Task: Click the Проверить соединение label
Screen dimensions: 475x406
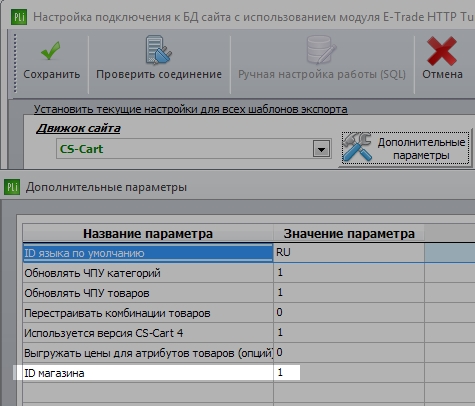Action: (159, 74)
